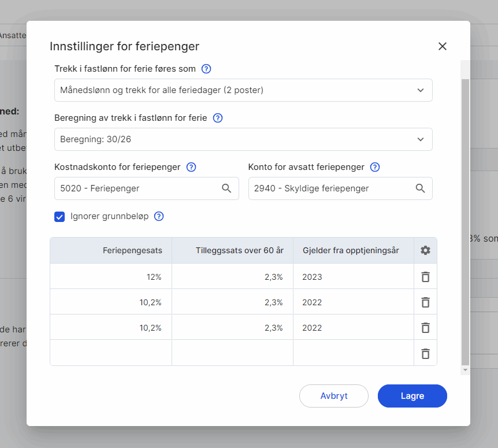Image resolution: width=498 pixels, height=448 pixels.
Task: Click search icon in '2940 - Skyldige feriepenger' field
Action: click(x=420, y=188)
